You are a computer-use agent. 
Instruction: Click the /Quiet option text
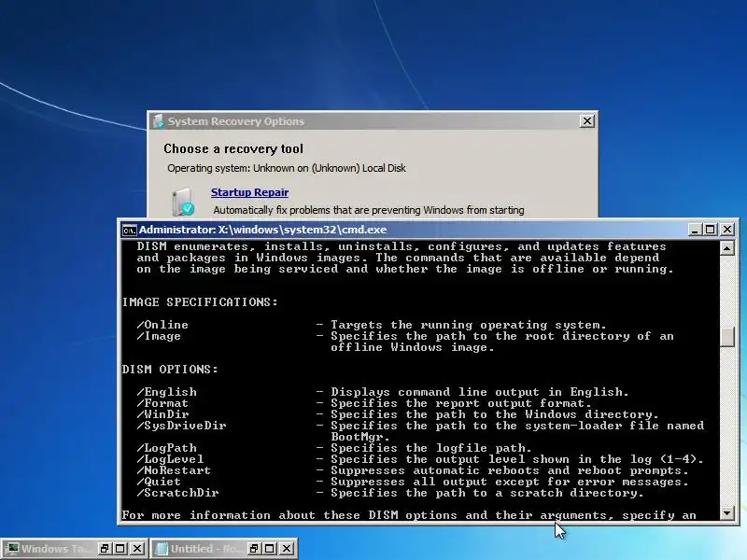click(159, 482)
